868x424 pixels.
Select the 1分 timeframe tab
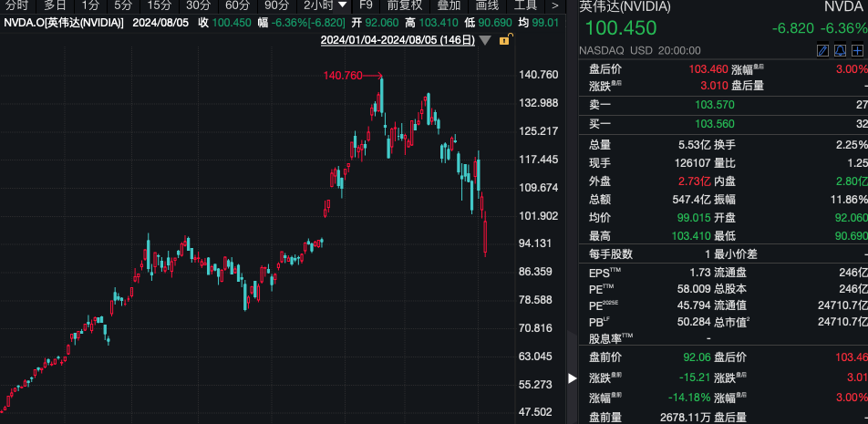(90, 5)
